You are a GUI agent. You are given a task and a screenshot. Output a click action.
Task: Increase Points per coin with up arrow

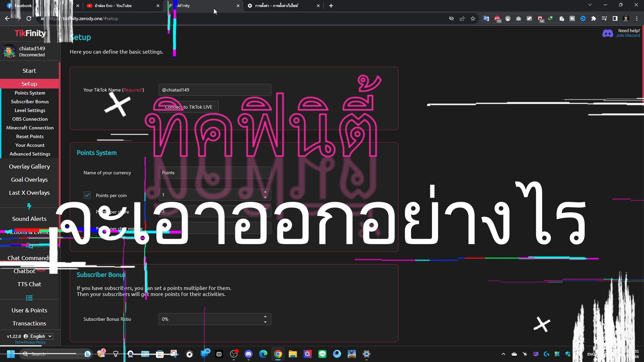(265, 192)
